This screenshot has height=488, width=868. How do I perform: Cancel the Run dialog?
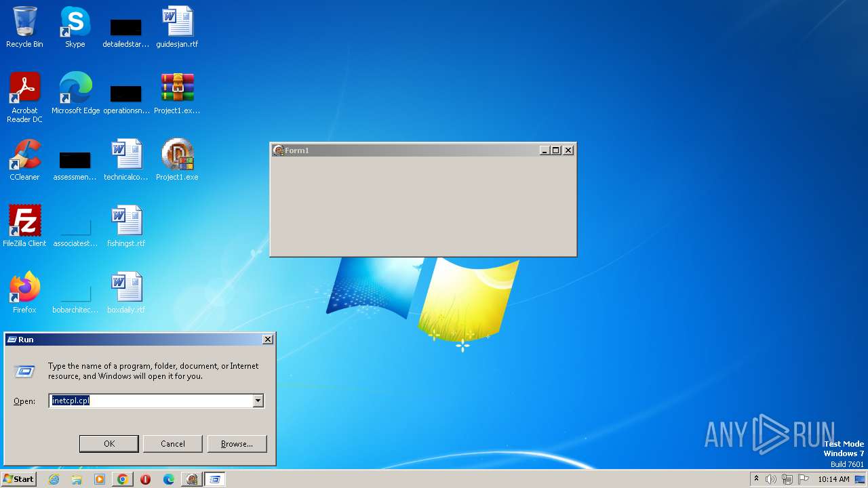pyautogui.click(x=173, y=444)
